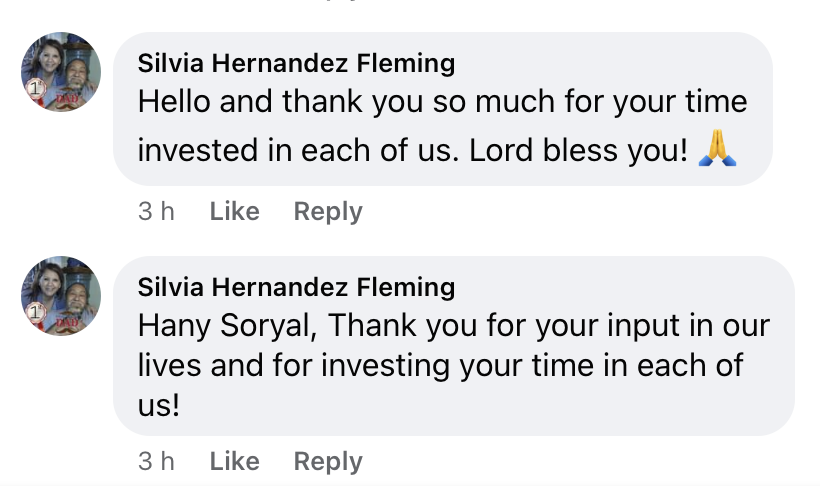The width and height of the screenshot is (820, 486).
Task: Click the profile picture on the second comment
Action: point(61,295)
